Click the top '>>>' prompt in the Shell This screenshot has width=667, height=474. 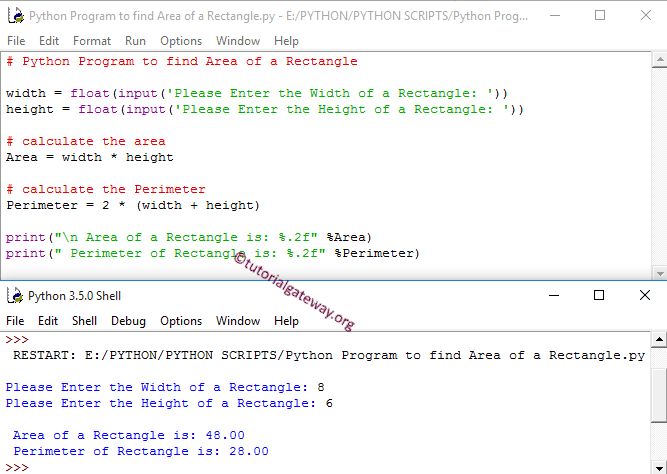point(17,340)
